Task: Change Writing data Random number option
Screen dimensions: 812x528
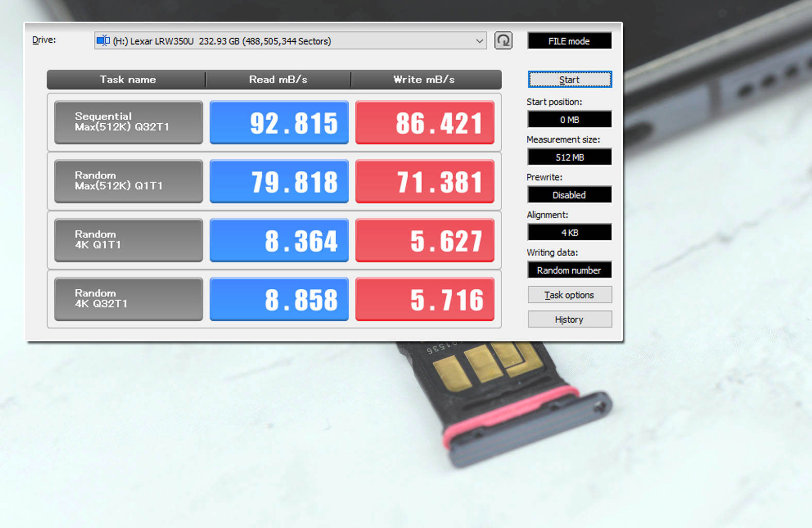Action: 569,270
